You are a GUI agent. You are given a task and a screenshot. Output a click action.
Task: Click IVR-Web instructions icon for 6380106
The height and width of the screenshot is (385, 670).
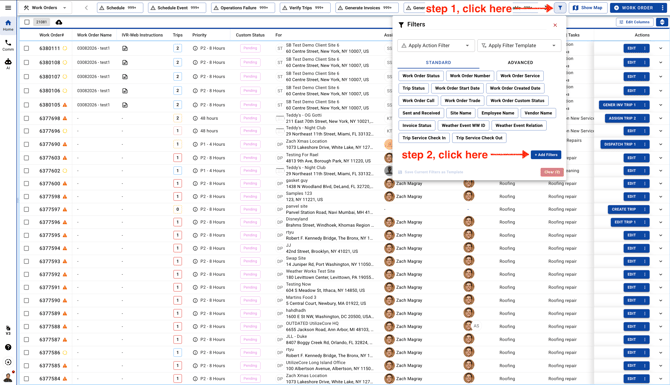coord(125,91)
